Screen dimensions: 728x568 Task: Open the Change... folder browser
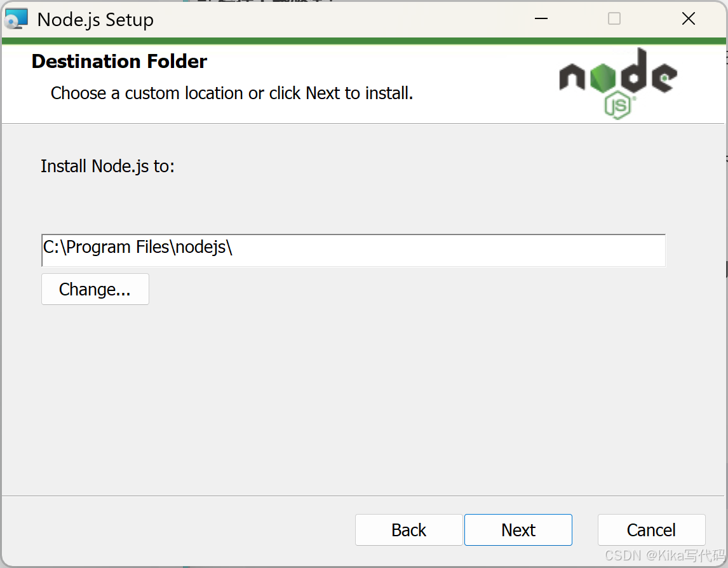pyautogui.click(x=95, y=289)
